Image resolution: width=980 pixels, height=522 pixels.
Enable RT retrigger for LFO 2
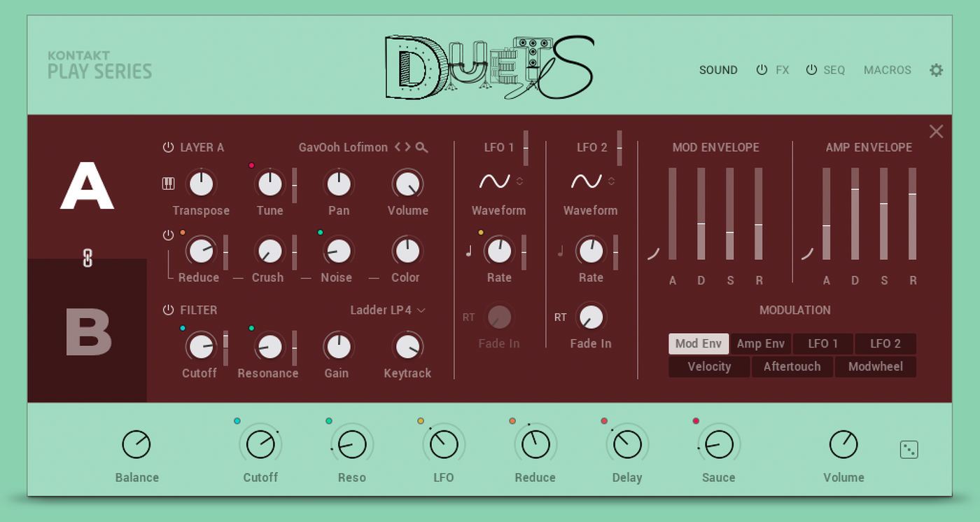click(x=561, y=317)
